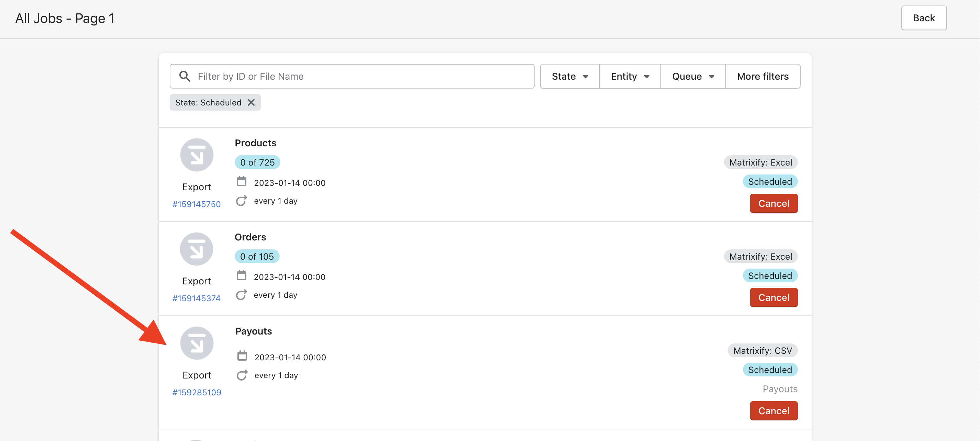
Task: Click the Orders export job icon
Action: pos(196,249)
